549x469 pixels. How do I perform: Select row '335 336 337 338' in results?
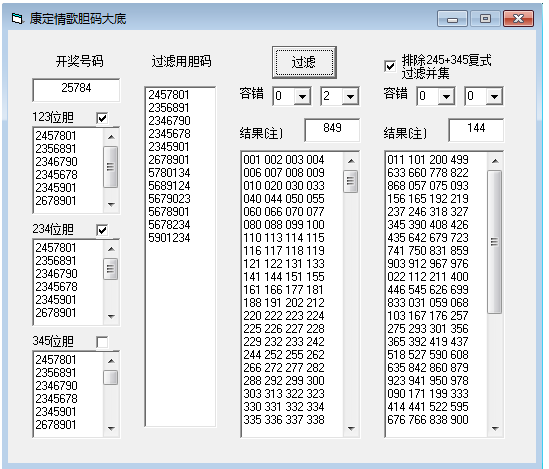[284, 420]
